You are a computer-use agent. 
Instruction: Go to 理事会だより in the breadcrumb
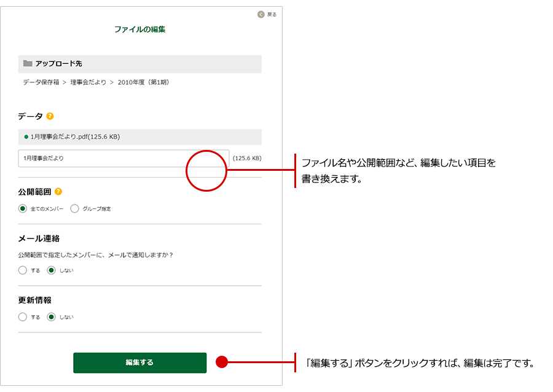pyautogui.click(x=88, y=82)
